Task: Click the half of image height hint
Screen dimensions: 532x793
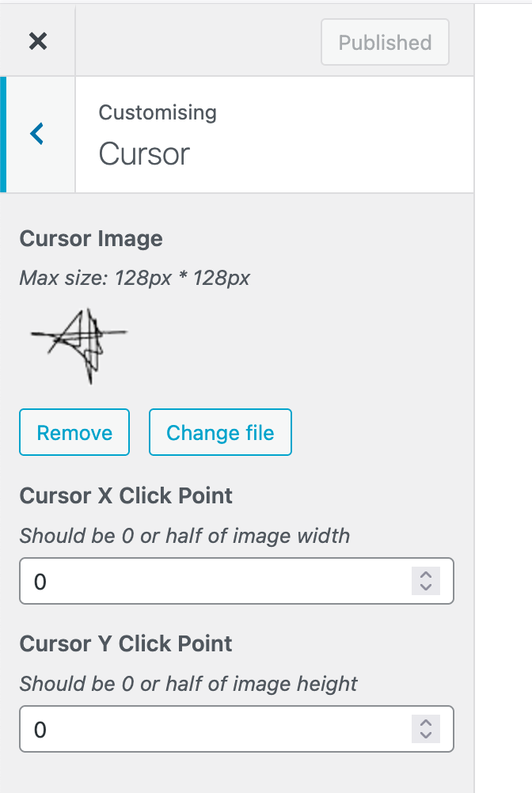Action: click(x=188, y=684)
